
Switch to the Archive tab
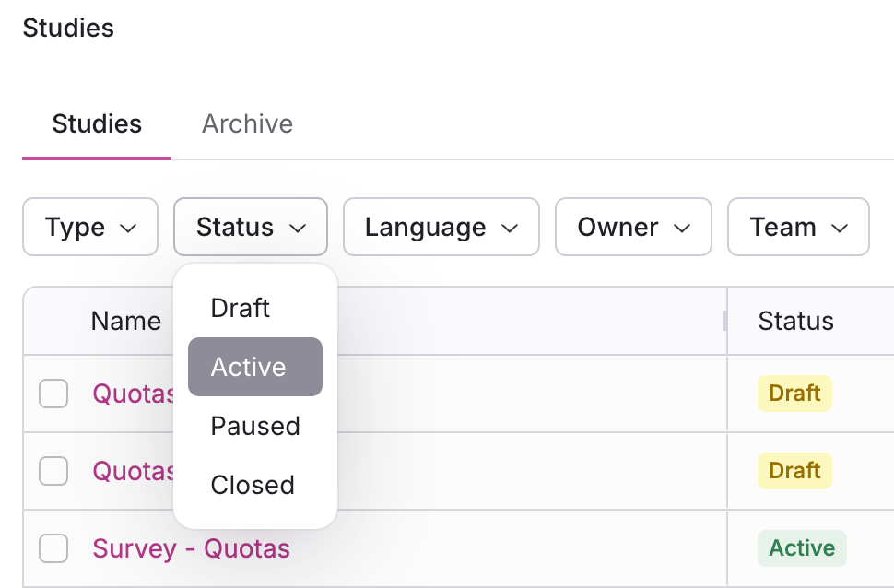point(247,124)
